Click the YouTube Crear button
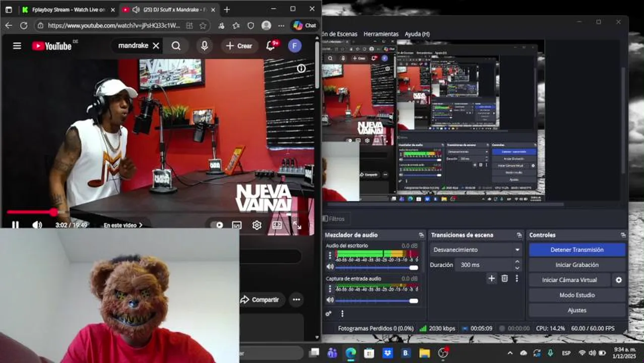The width and height of the screenshot is (644, 363). [239, 46]
